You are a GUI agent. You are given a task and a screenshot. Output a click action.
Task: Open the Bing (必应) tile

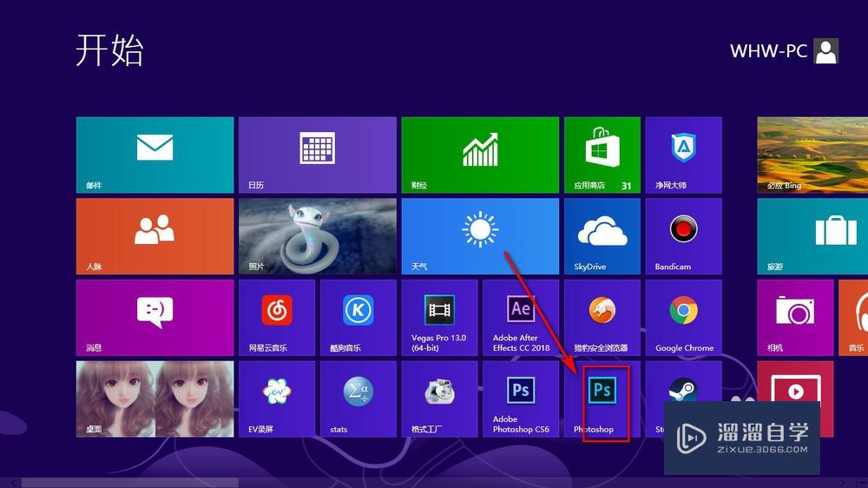812,155
